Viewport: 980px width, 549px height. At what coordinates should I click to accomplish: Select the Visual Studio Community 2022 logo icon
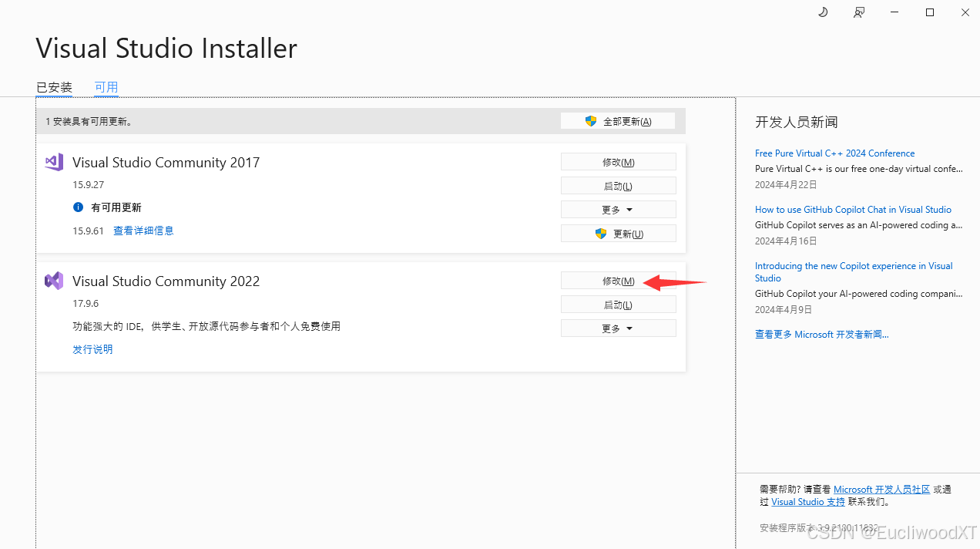(53, 281)
